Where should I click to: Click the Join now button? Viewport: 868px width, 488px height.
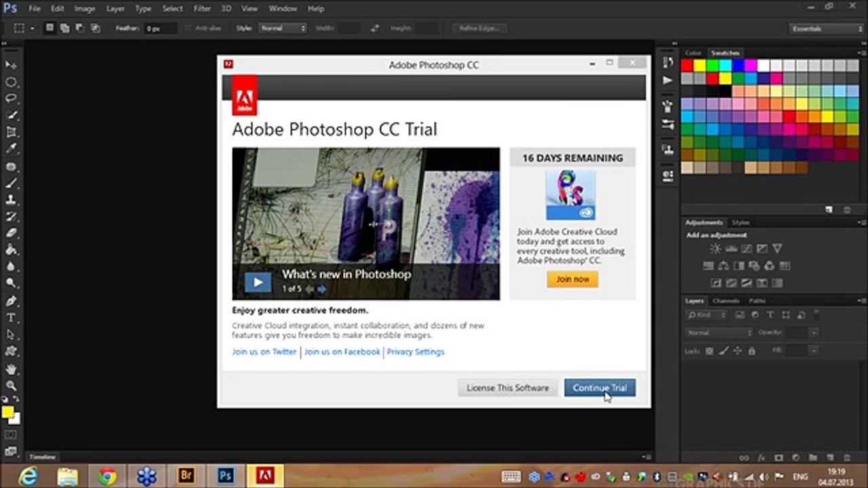pyautogui.click(x=573, y=279)
